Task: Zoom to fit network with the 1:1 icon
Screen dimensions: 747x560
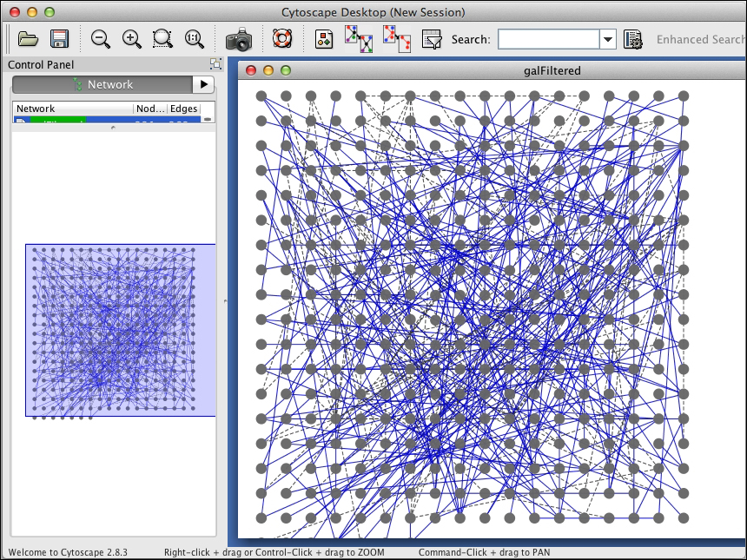Action: (x=193, y=39)
